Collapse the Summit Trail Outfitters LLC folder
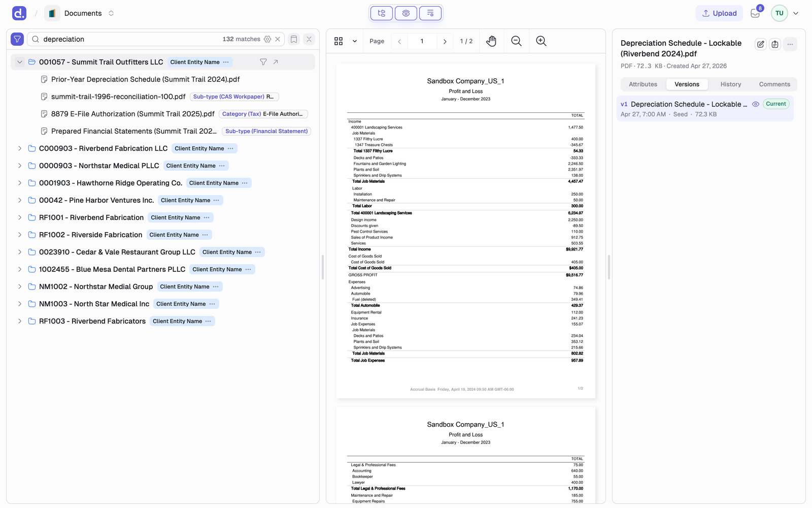This screenshot has width=812, height=508. coord(20,62)
